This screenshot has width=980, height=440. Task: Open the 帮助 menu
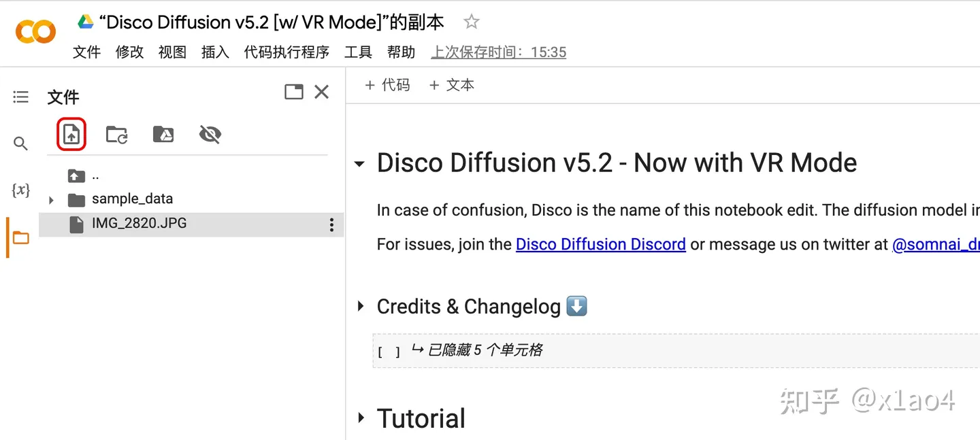401,52
